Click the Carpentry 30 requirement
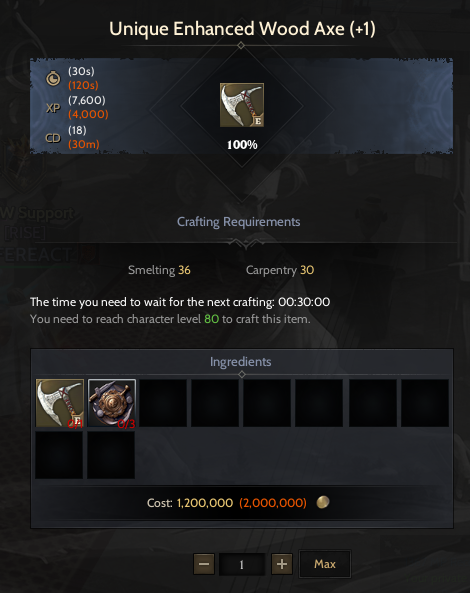470x593 pixels. pyautogui.click(x=280, y=270)
